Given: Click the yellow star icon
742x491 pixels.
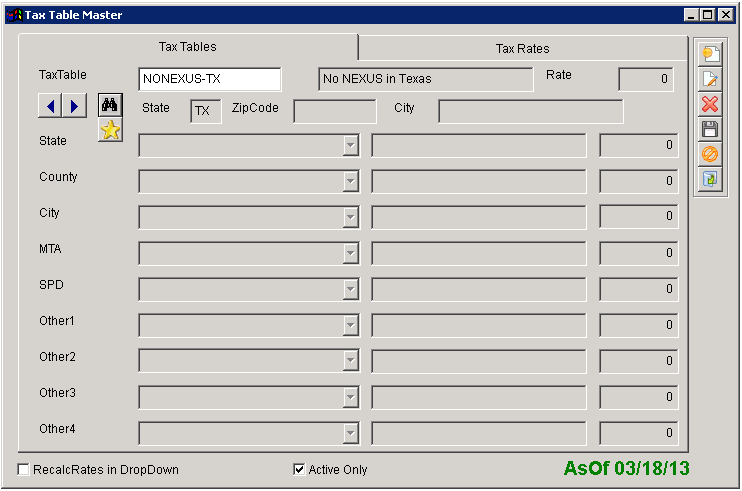Looking at the screenshot, I should pos(110,130).
